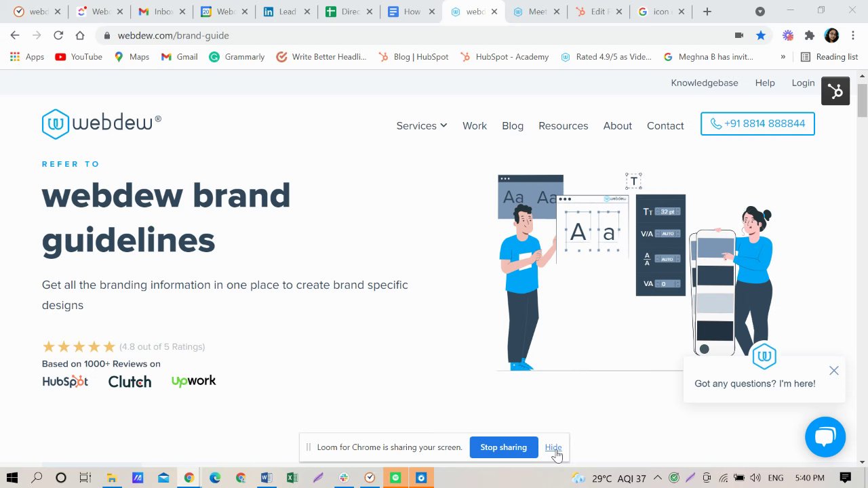Go to the Contact page
868x488 pixels.
pyautogui.click(x=665, y=125)
